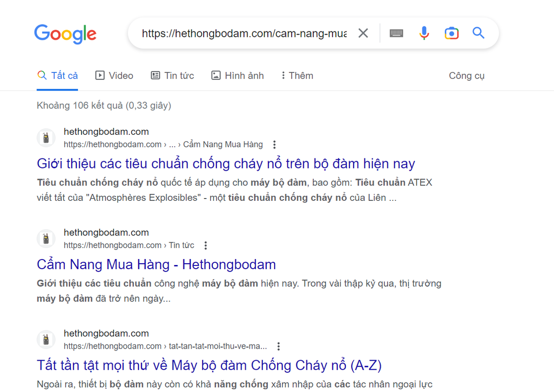
Task: Open the Công cụ tools button
Action: click(467, 76)
